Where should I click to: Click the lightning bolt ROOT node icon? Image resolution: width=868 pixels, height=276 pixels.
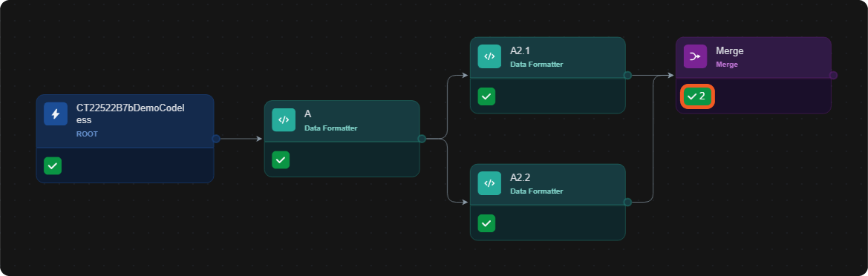point(56,114)
